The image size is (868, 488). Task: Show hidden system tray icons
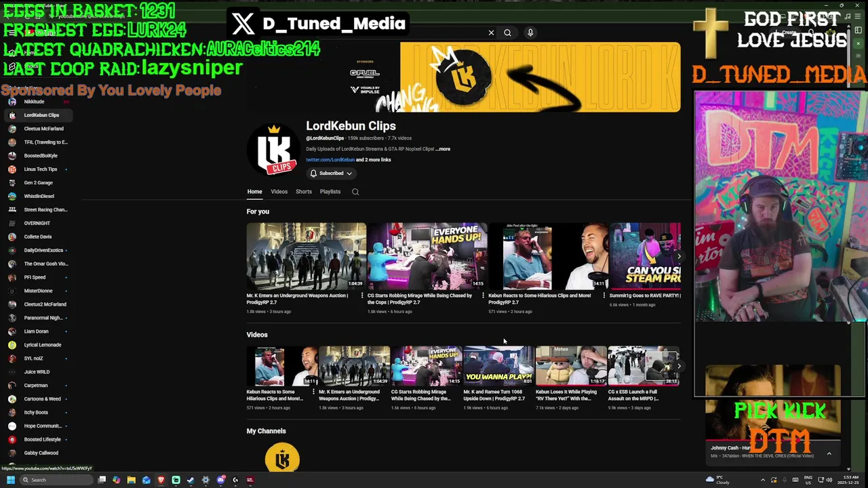[763, 480]
